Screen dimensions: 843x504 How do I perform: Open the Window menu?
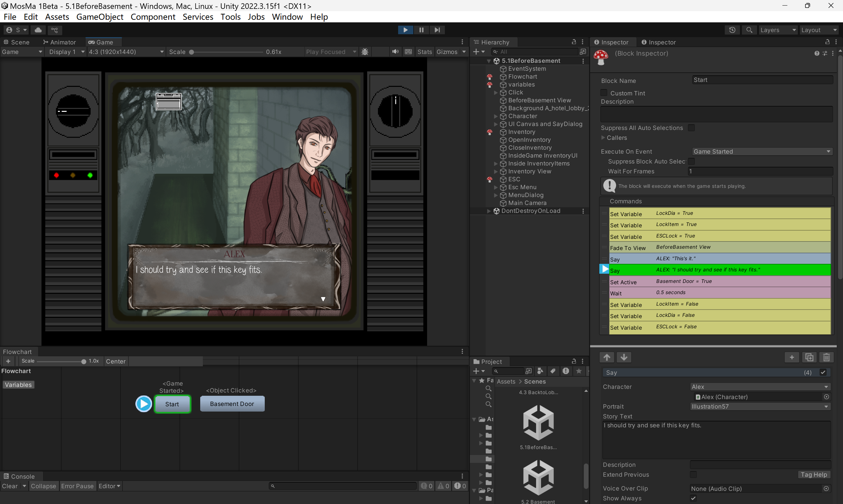(x=287, y=17)
